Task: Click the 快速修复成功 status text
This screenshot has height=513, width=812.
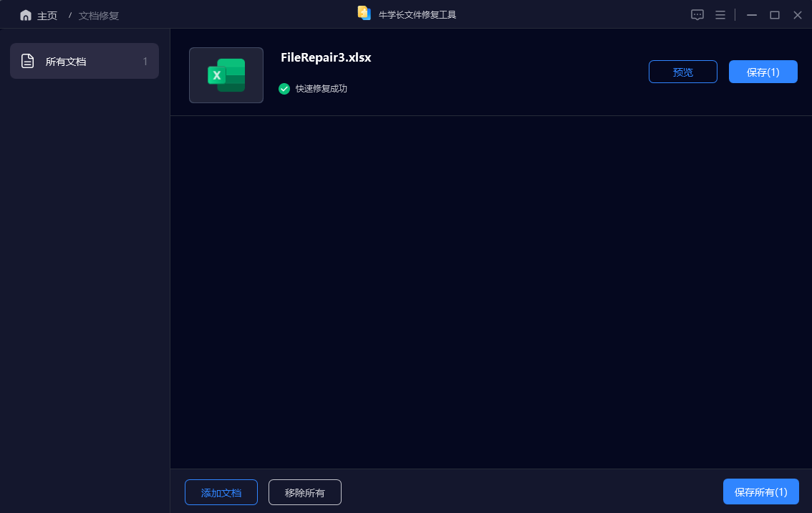Action: pos(321,89)
